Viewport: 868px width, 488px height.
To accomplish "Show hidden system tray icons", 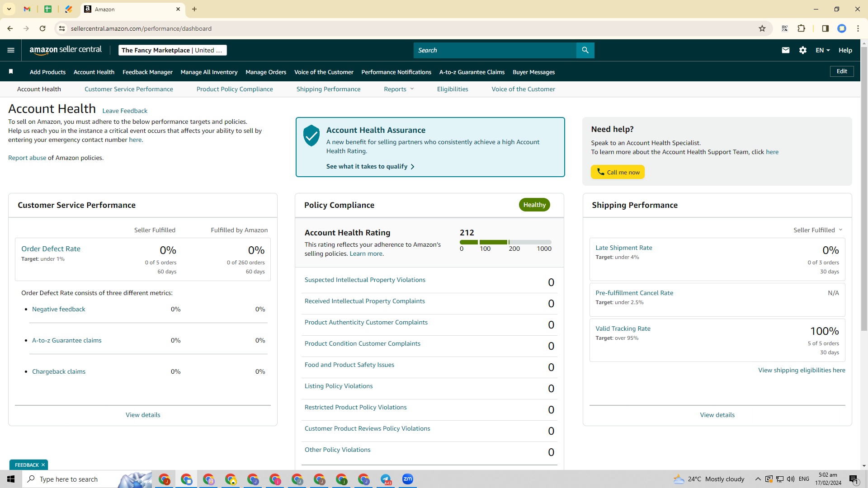I will click(758, 479).
